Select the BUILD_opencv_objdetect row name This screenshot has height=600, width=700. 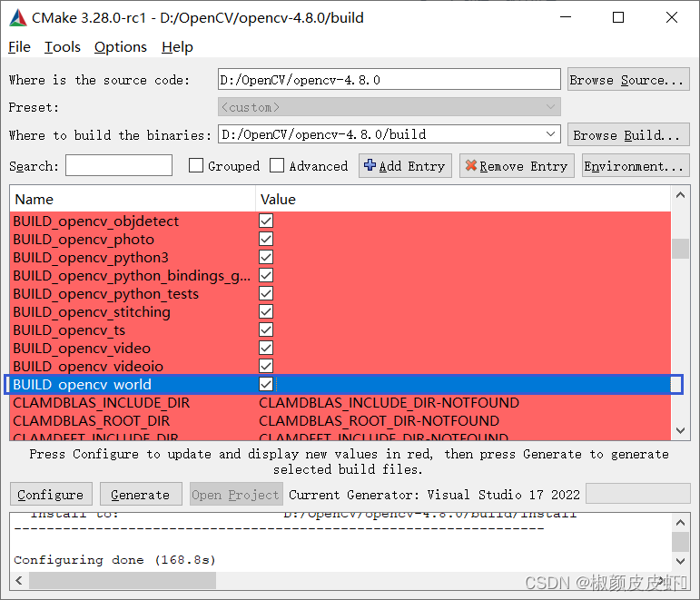coord(96,221)
